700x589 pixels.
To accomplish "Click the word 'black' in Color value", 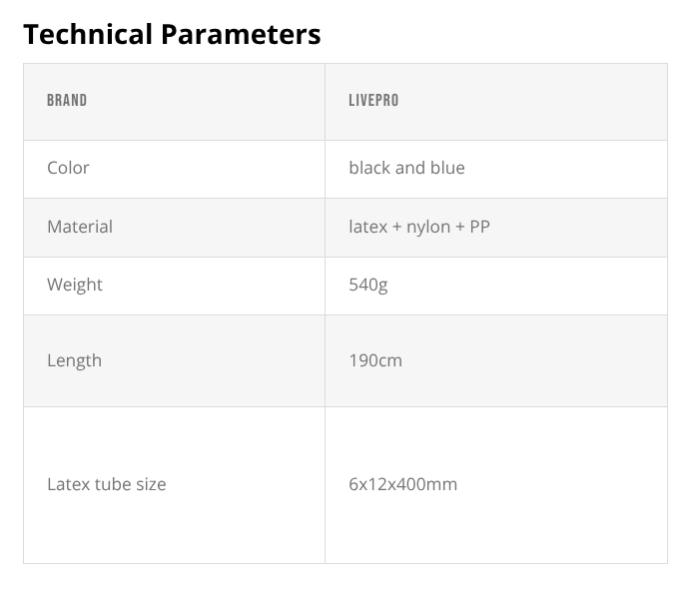I will [369, 168].
